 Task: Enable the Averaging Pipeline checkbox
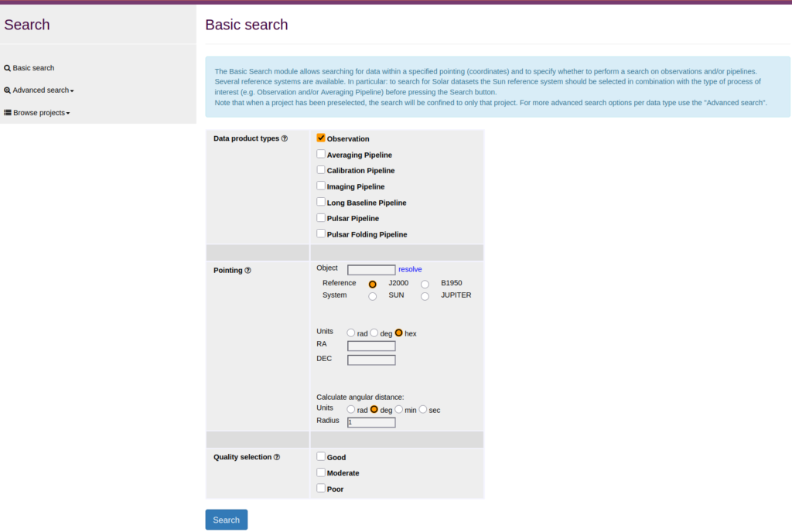click(x=321, y=154)
